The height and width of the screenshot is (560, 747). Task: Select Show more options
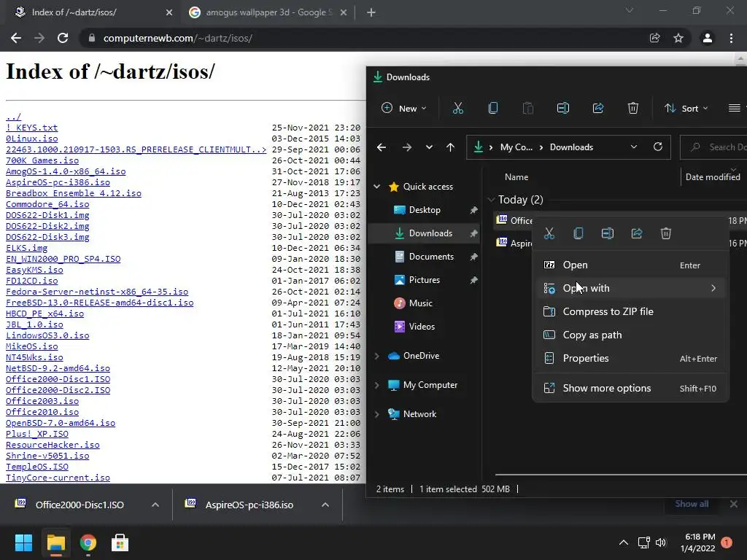(631, 388)
